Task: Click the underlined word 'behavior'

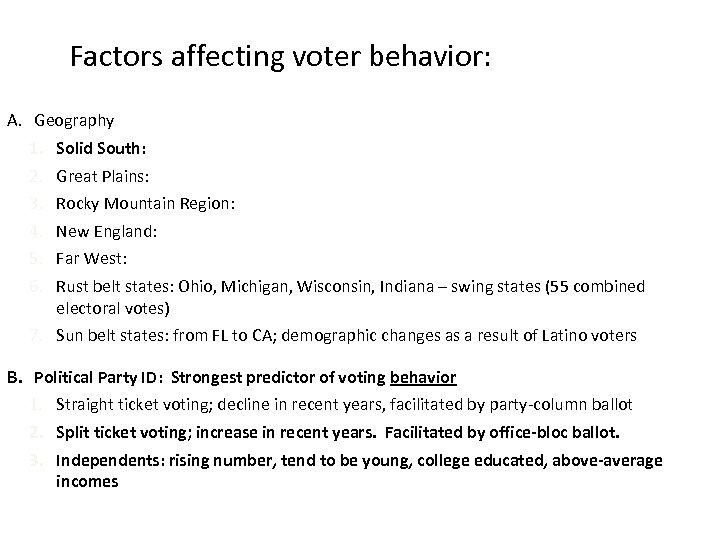Action: pos(422,378)
